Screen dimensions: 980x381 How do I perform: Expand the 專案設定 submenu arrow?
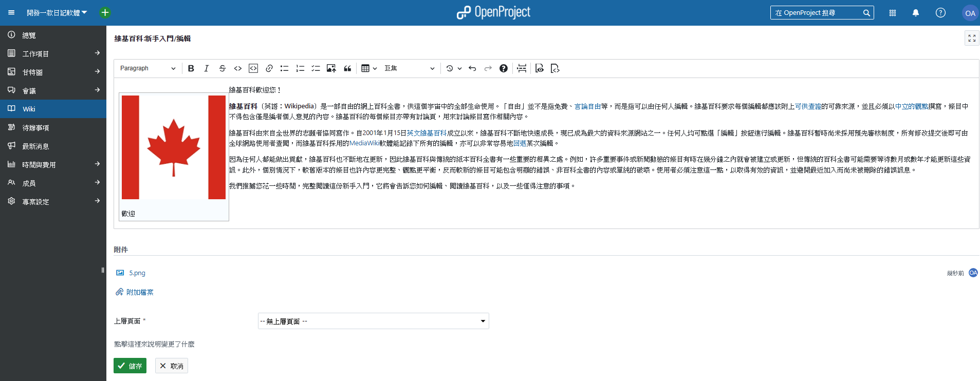pos(98,201)
